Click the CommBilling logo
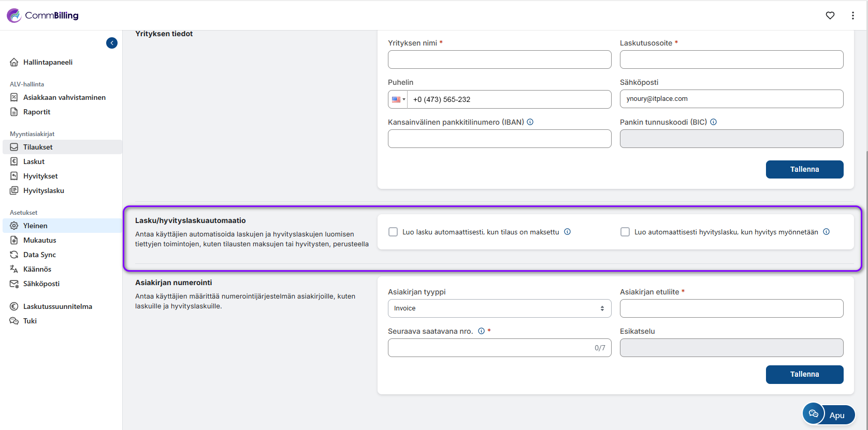868x430 pixels. pyautogui.click(x=43, y=16)
